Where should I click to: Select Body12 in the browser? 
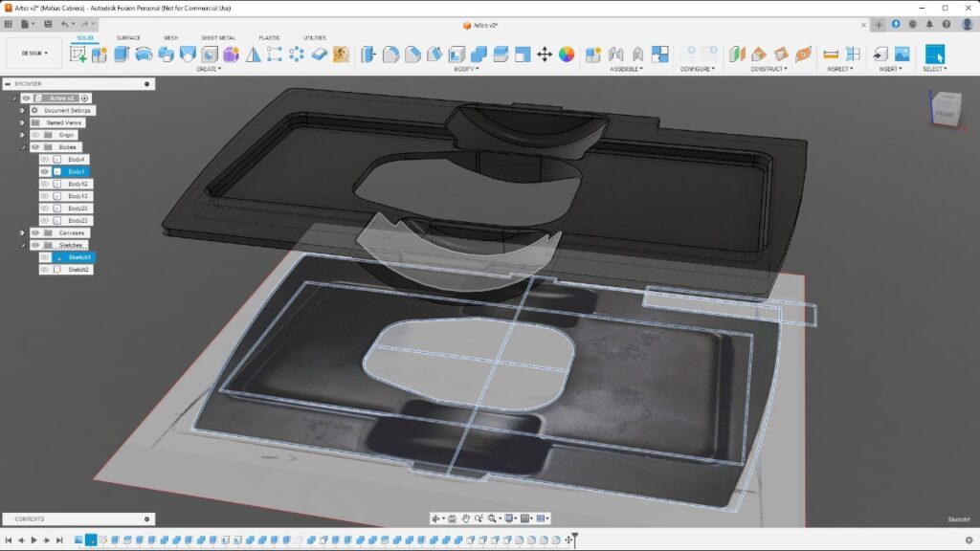(78, 184)
